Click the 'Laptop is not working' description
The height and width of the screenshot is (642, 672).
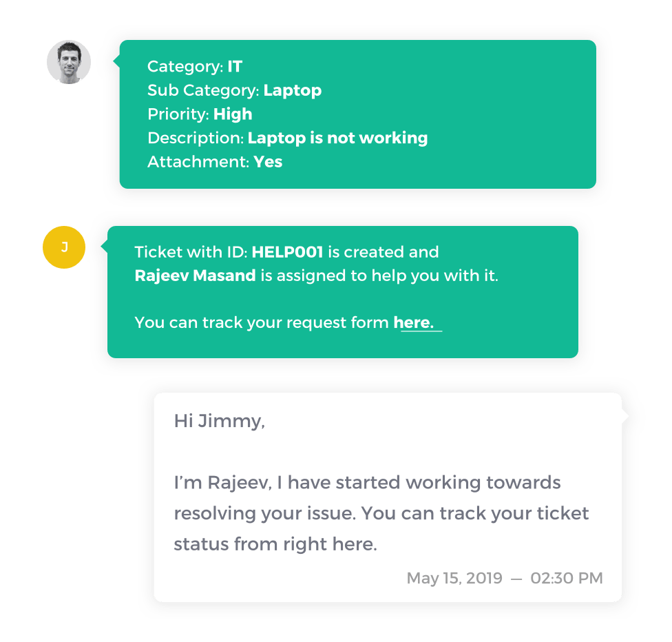337,138
